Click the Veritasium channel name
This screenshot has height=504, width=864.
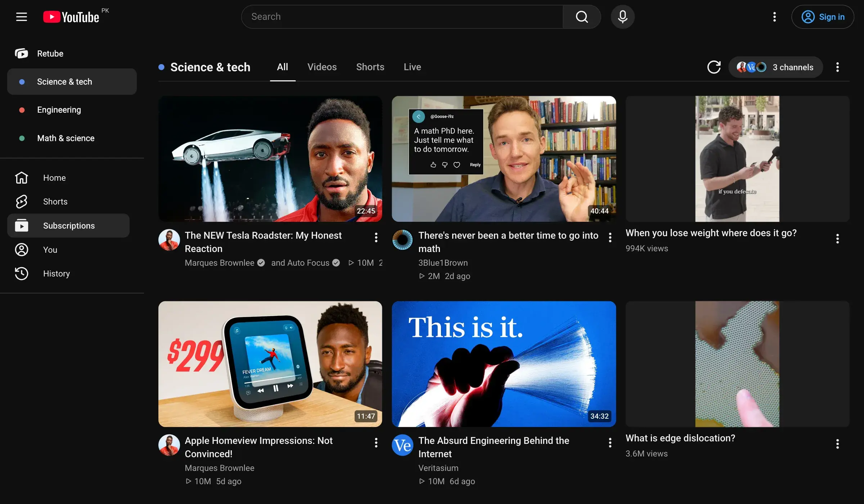tap(438, 468)
